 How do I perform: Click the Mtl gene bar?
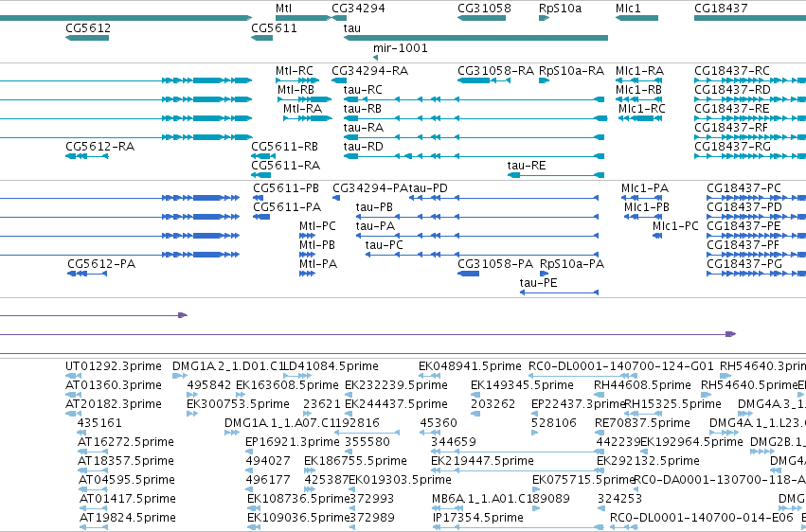click(x=303, y=18)
